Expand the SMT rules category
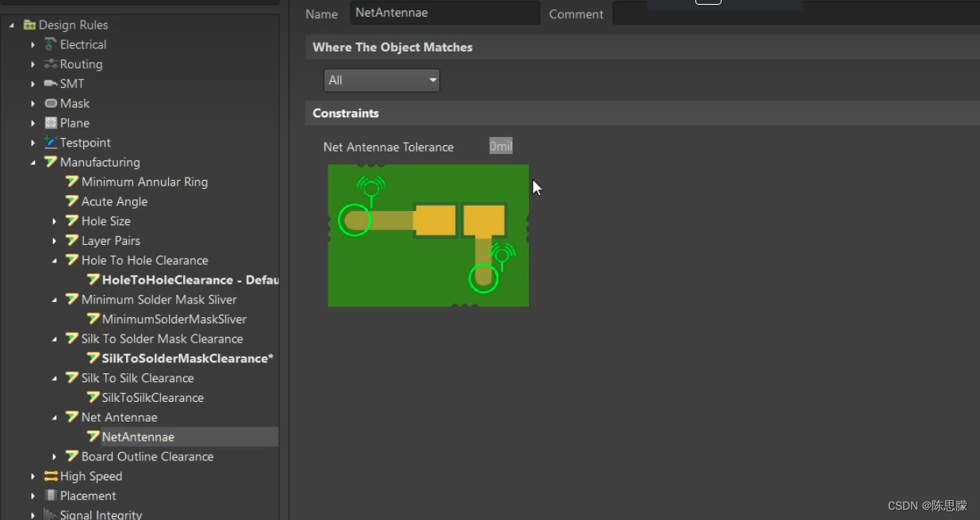This screenshot has width=980, height=520. tap(33, 83)
